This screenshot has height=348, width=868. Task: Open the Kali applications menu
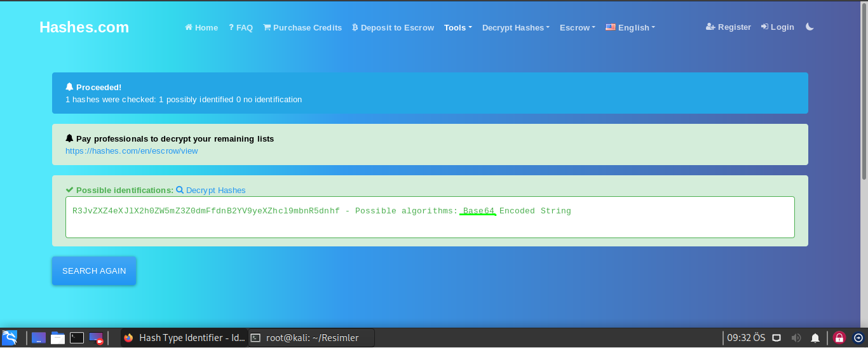click(x=10, y=337)
